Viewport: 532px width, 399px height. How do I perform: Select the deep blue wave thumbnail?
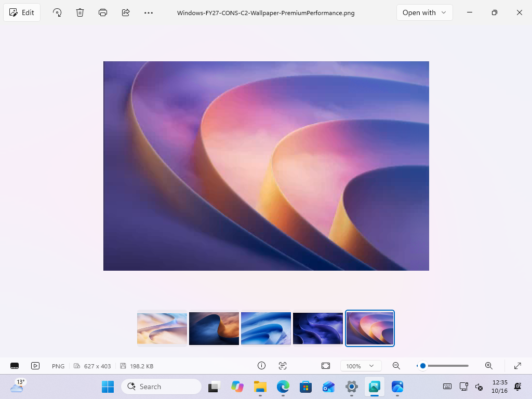(x=318, y=328)
